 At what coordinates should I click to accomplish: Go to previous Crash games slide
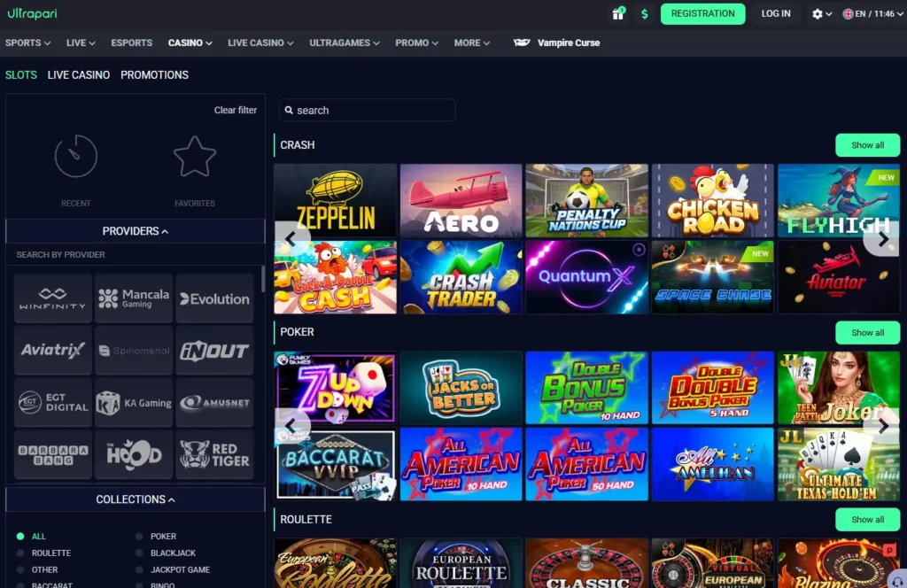click(291, 238)
